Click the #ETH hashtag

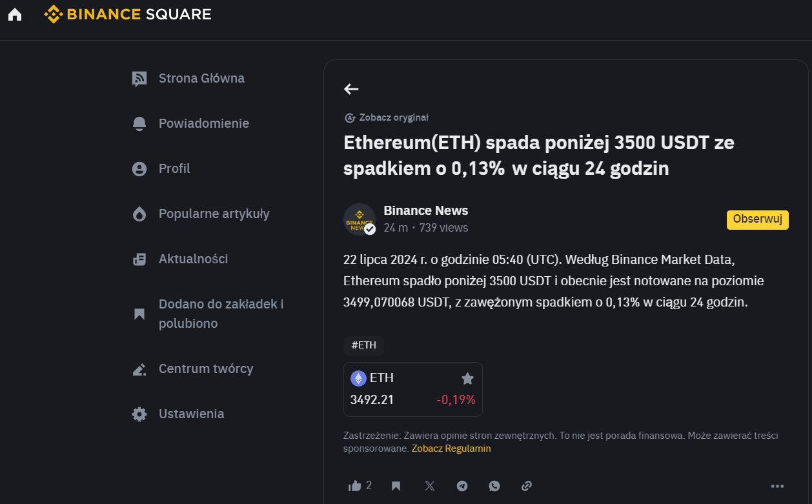coord(363,345)
